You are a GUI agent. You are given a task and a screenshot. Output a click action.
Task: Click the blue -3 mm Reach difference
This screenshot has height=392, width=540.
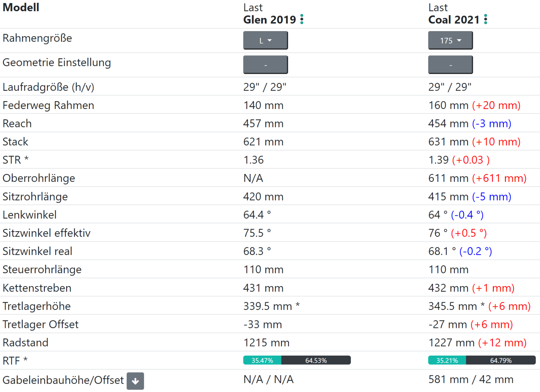click(491, 123)
